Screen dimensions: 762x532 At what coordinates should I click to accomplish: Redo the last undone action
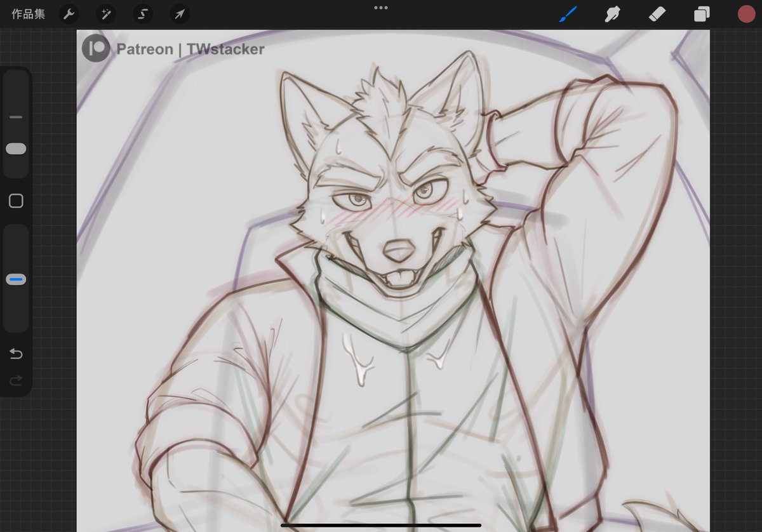coord(16,380)
